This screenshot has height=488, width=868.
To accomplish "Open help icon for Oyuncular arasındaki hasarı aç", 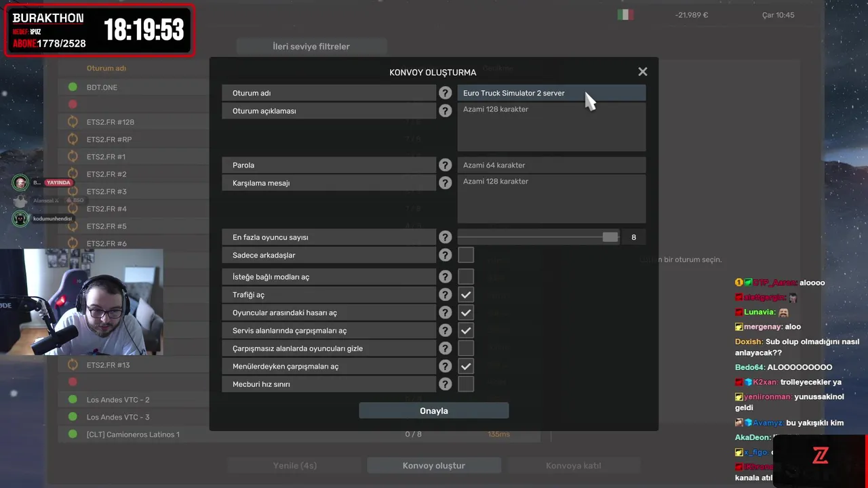I will pyautogui.click(x=445, y=312).
